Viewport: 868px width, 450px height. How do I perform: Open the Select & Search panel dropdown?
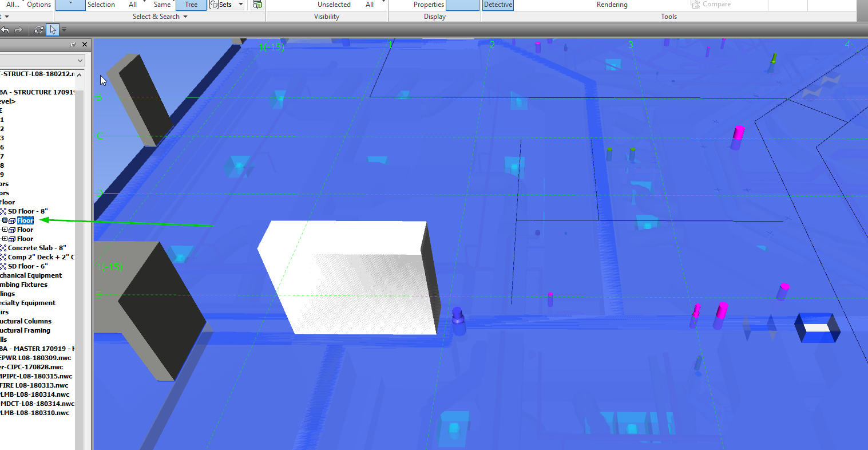click(x=184, y=16)
